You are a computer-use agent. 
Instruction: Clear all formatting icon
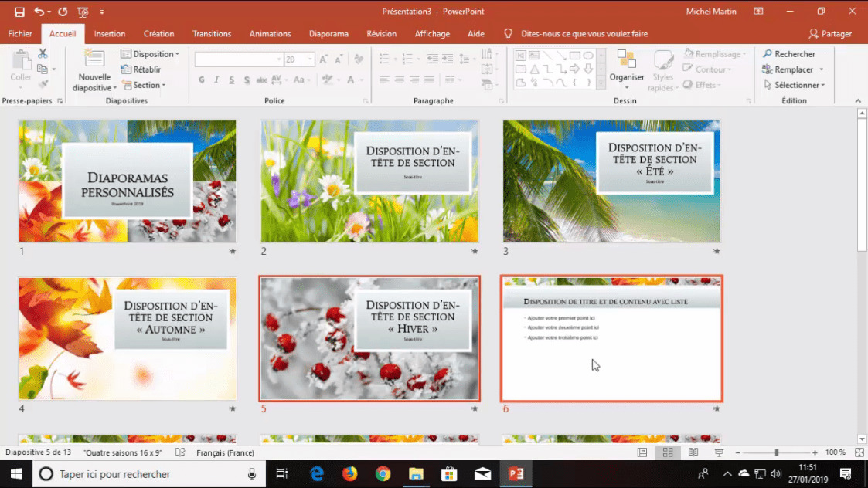pyautogui.click(x=359, y=59)
